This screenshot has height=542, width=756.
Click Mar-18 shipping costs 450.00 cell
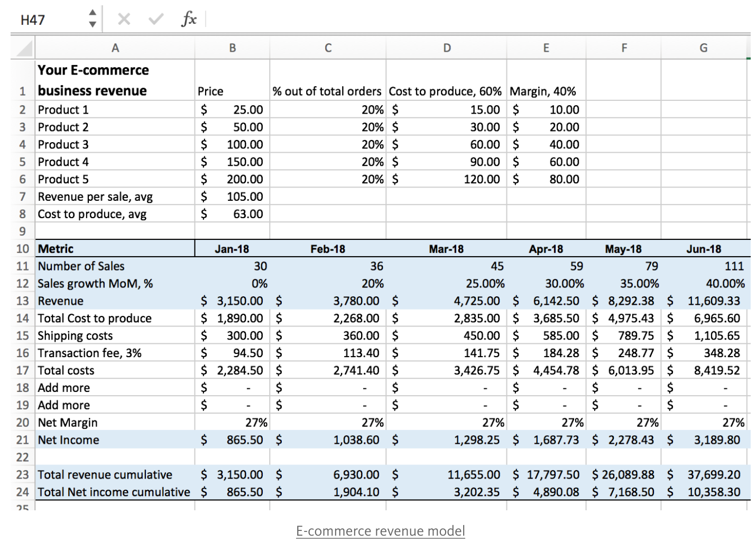coord(447,336)
